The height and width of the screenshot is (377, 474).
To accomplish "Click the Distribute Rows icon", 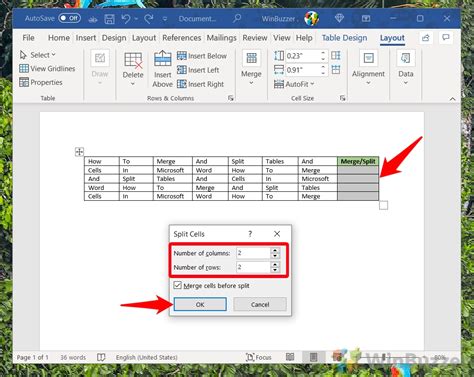I will pos(336,55).
